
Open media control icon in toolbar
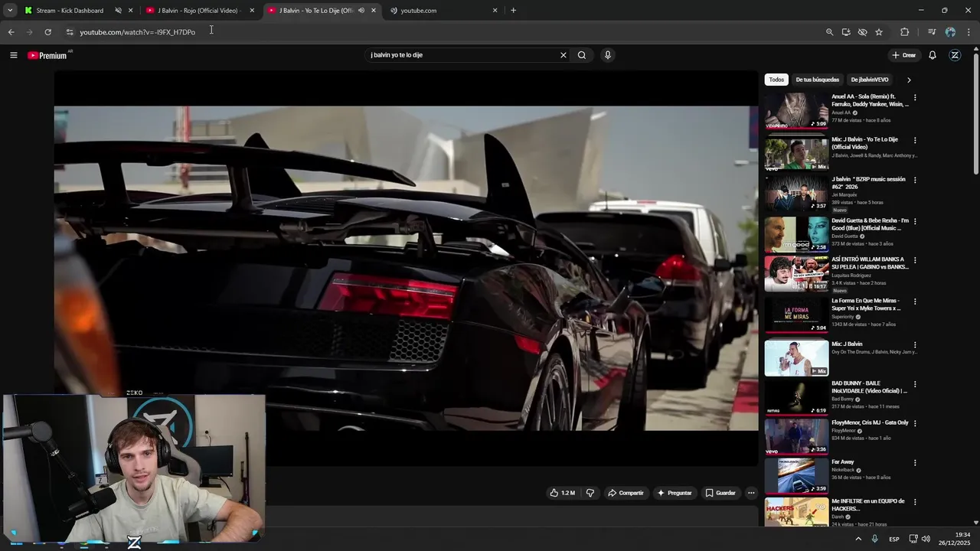pos(932,32)
